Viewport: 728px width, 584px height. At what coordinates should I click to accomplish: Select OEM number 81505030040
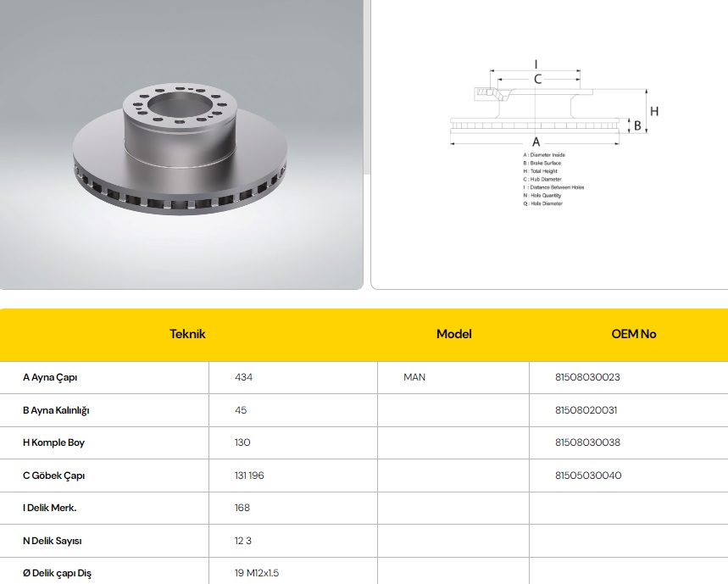point(588,476)
